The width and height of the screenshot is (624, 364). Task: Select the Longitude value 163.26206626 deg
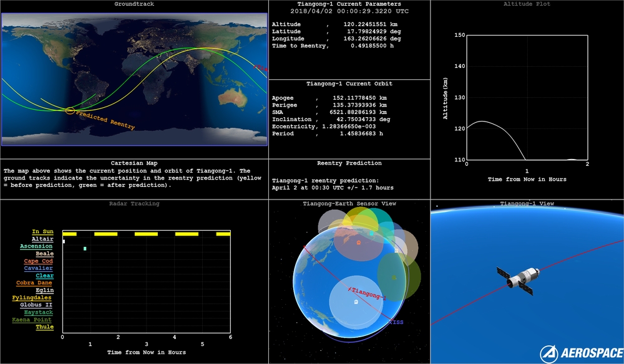pos(372,39)
